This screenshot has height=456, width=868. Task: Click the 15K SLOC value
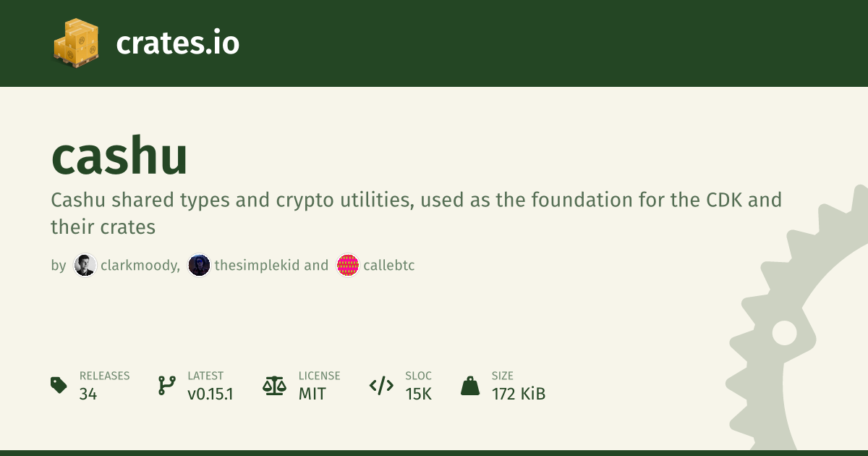coord(419,394)
